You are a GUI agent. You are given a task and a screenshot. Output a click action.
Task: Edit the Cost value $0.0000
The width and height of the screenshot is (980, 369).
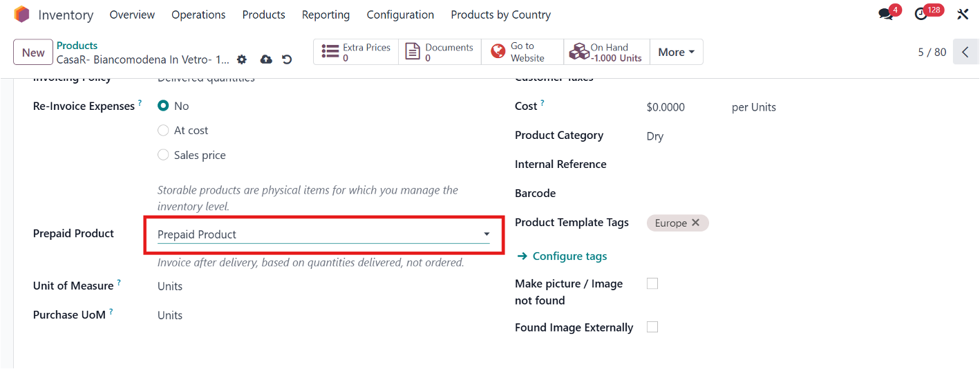[666, 107]
